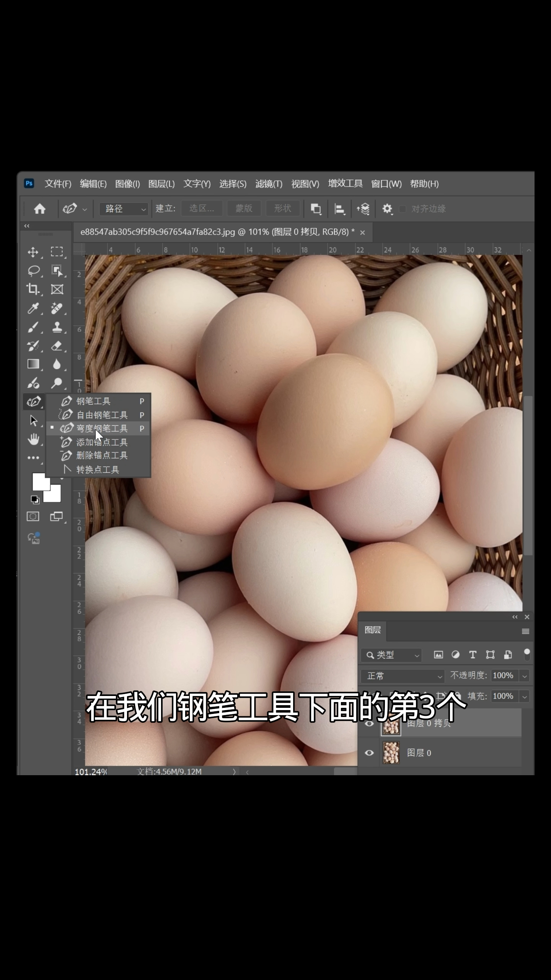Enable the 对齐边缘 checkbox
The image size is (551, 980).
pyautogui.click(x=403, y=209)
